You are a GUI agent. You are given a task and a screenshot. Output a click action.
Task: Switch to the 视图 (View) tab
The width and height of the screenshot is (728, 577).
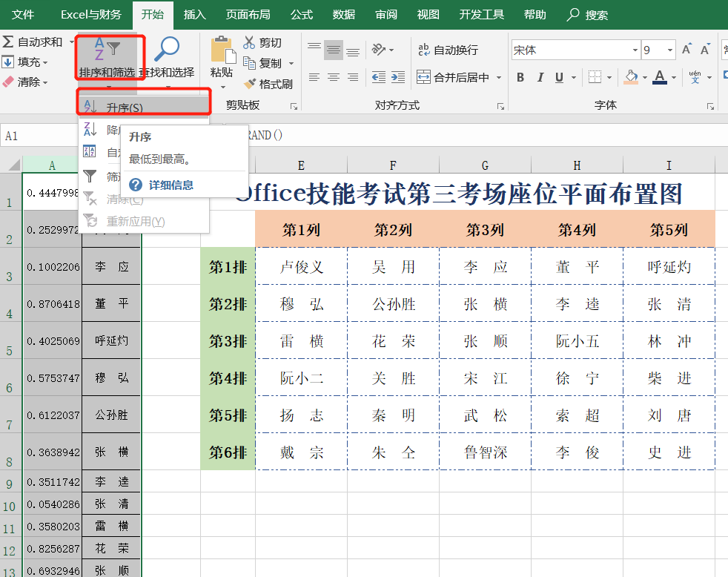tap(428, 14)
